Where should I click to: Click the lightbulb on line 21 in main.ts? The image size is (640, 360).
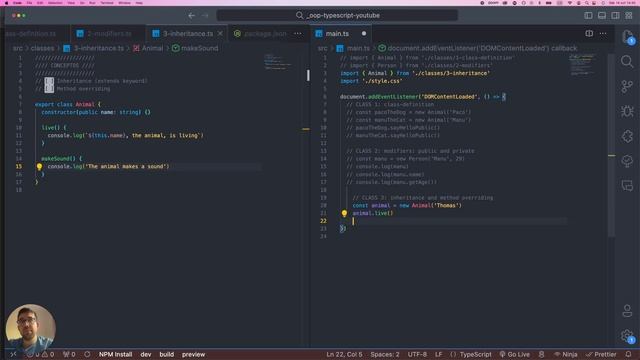coord(344,213)
